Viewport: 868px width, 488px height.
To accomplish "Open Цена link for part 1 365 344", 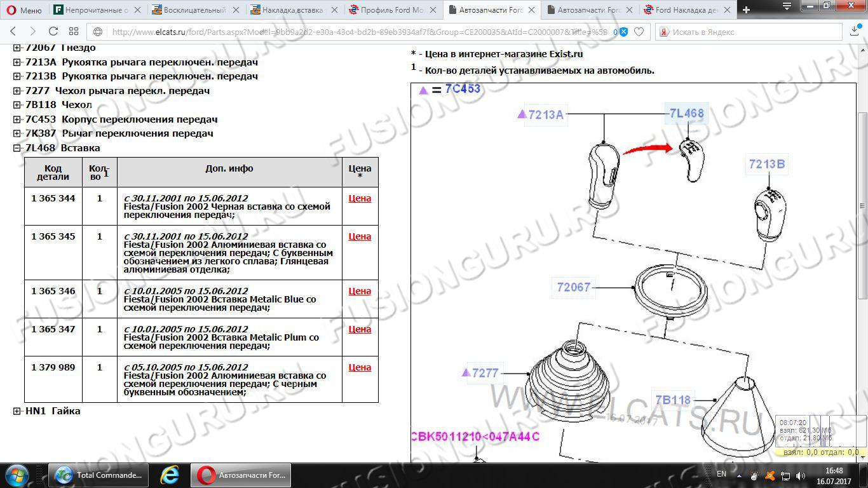I will click(x=360, y=198).
